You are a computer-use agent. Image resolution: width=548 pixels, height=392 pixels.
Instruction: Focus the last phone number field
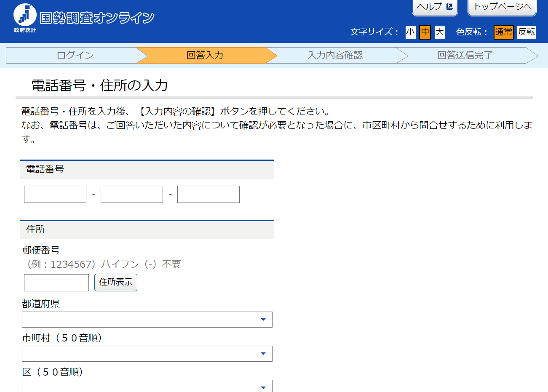coord(209,194)
